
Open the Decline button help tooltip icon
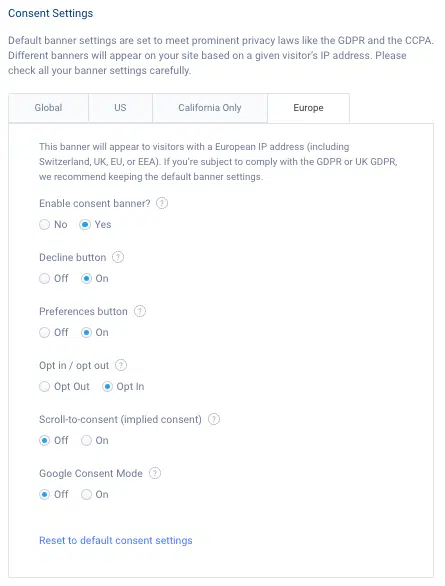(118, 257)
